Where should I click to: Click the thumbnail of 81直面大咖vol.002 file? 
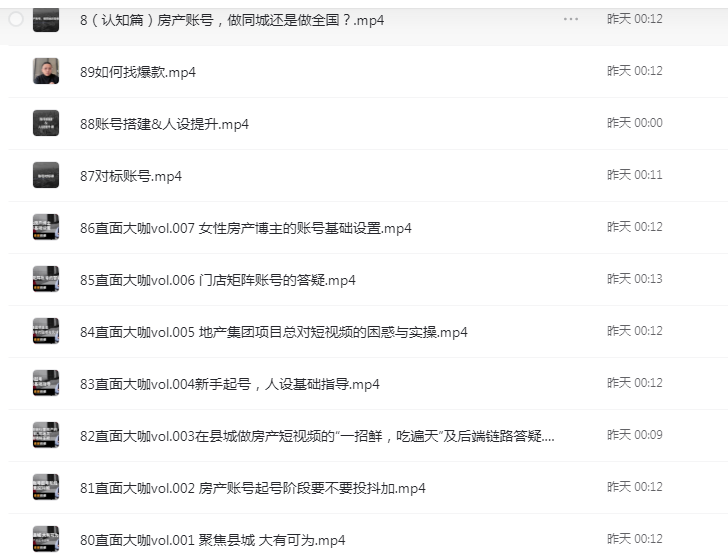(46, 487)
